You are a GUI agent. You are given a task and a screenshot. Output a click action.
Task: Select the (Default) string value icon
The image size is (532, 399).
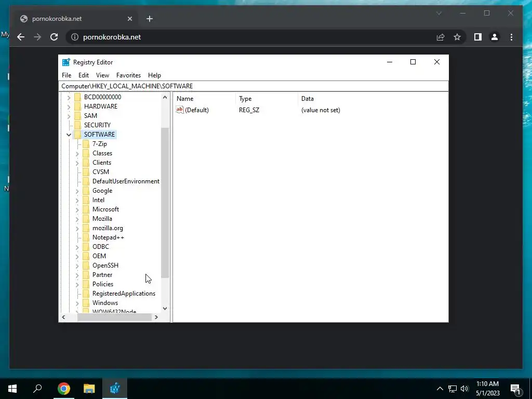(x=179, y=110)
